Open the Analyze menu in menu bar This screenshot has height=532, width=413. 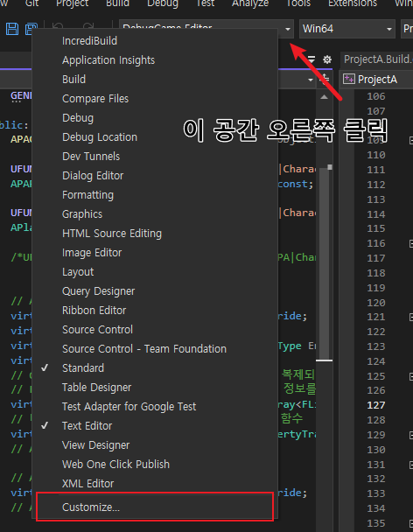[x=250, y=3]
